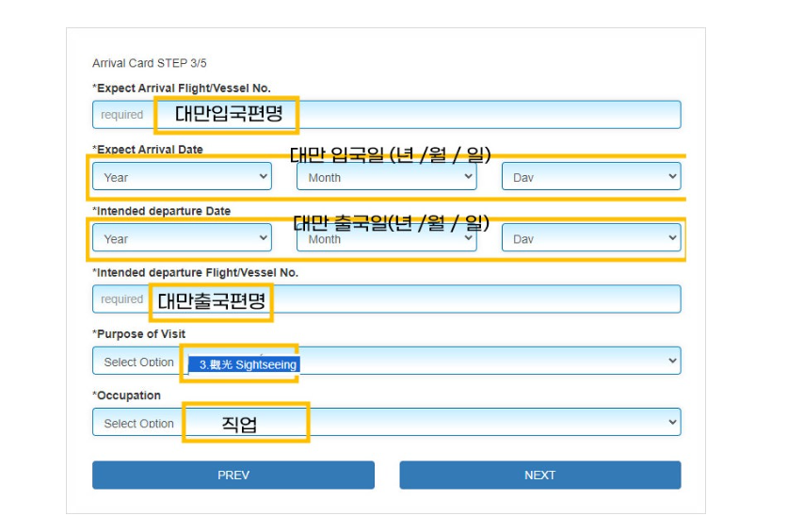Open the Intended departure Date Year dropdown

(x=182, y=237)
